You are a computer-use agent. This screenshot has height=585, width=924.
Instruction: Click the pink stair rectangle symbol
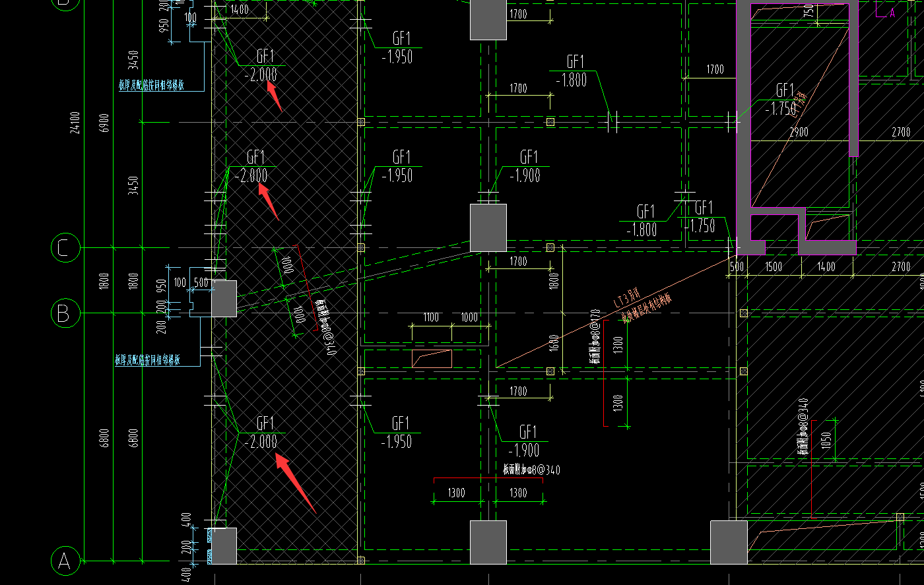pyautogui.click(x=432, y=359)
